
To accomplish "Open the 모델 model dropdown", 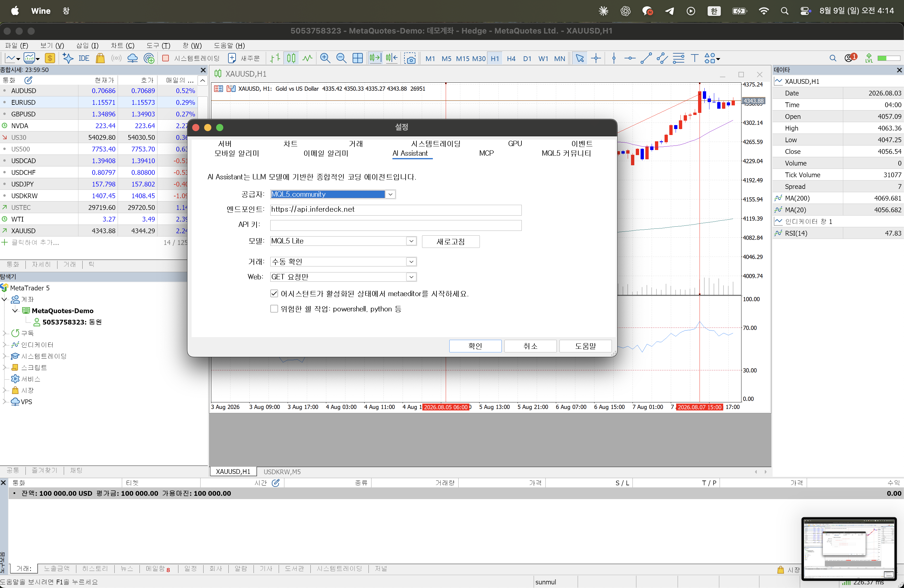I will pos(411,241).
